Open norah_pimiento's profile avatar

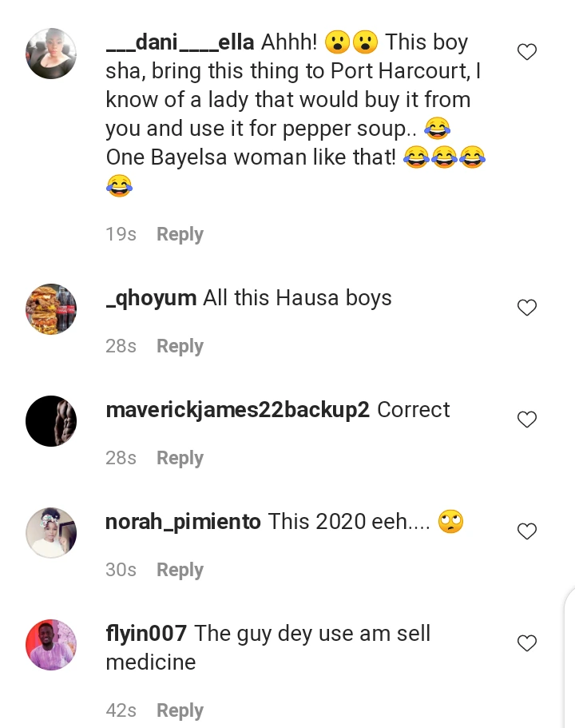(51, 533)
